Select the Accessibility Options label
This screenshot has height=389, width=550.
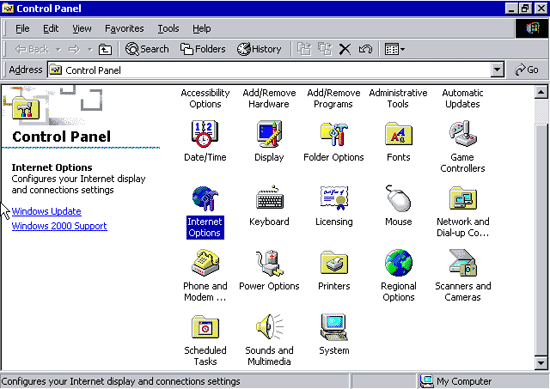tap(205, 98)
